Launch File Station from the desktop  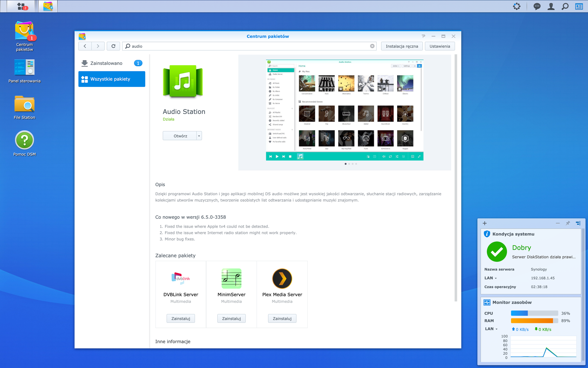pyautogui.click(x=24, y=108)
